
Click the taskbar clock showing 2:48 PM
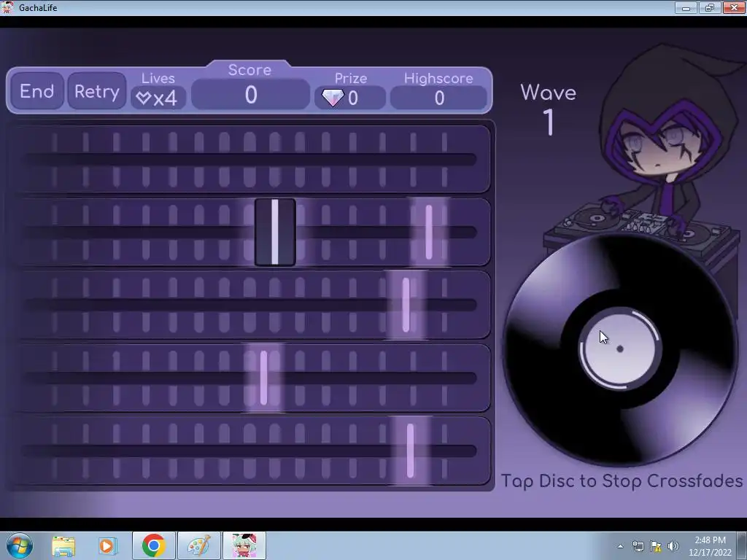(710, 546)
